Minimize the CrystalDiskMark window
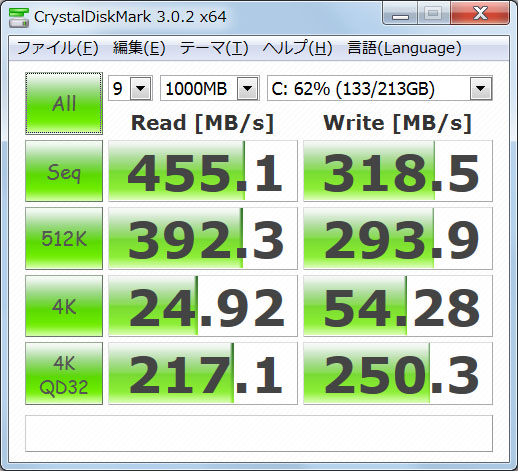 pos(400,14)
